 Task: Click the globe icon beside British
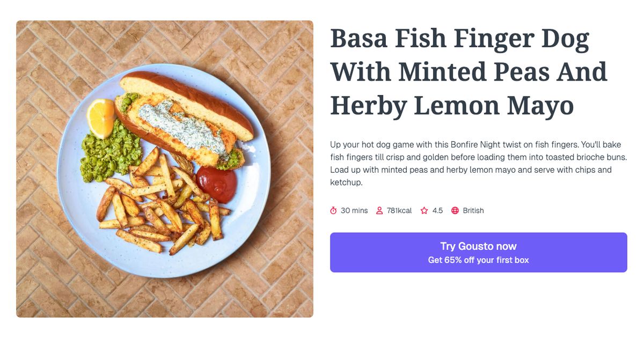(x=455, y=210)
